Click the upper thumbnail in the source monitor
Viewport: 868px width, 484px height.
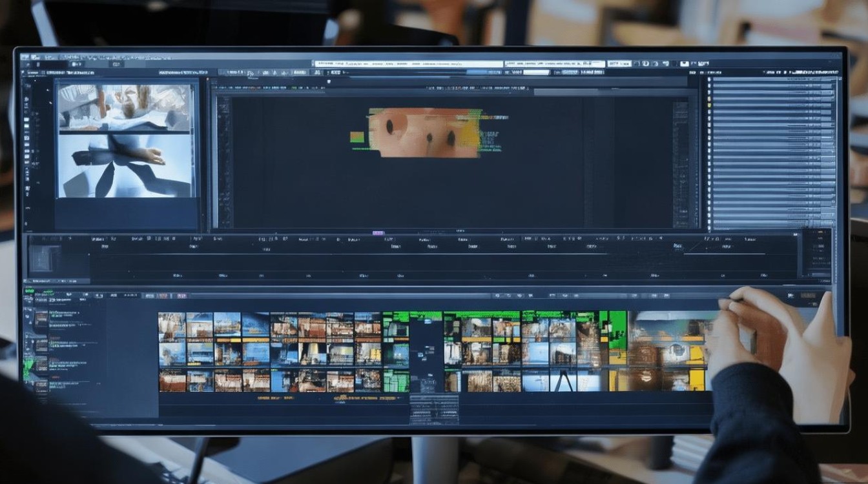125,108
